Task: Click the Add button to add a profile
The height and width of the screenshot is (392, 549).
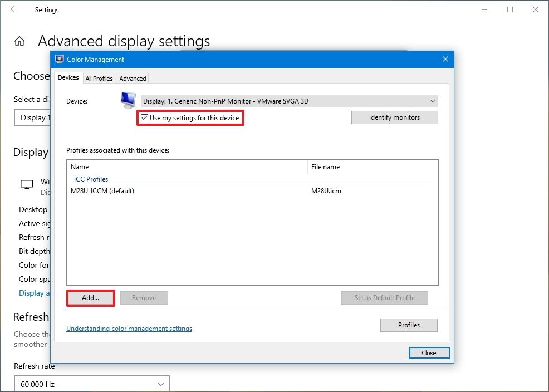Action: [90, 298]
